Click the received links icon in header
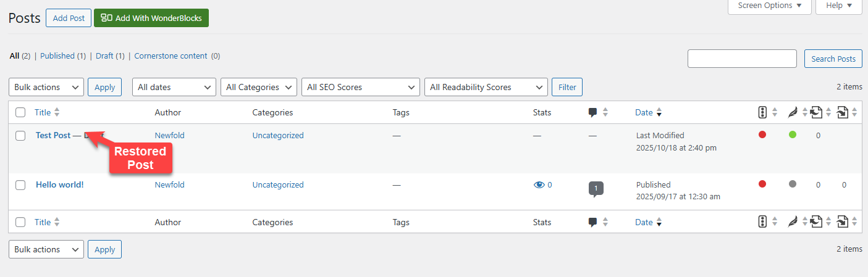The image size is (868, 277). tap(843, 112)
